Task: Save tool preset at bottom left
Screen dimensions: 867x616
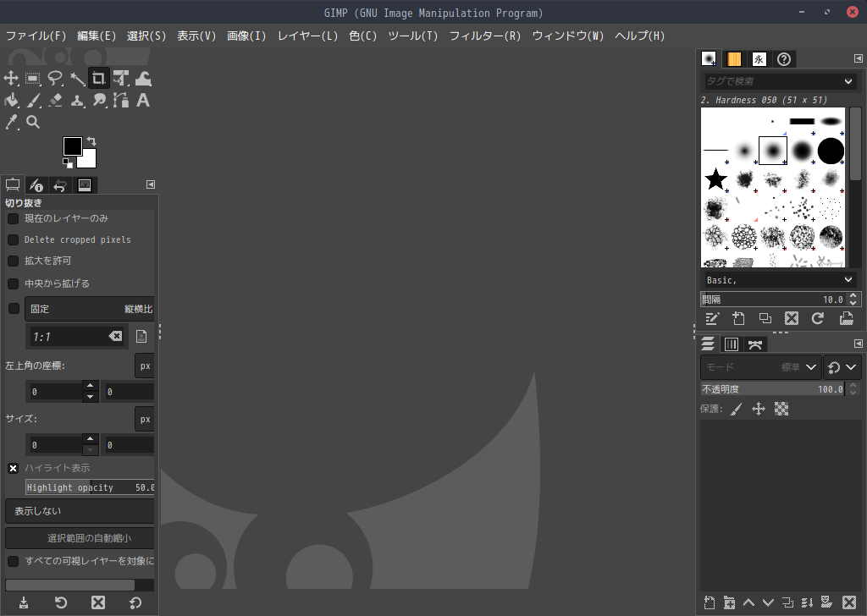Action: pos(24,602)
